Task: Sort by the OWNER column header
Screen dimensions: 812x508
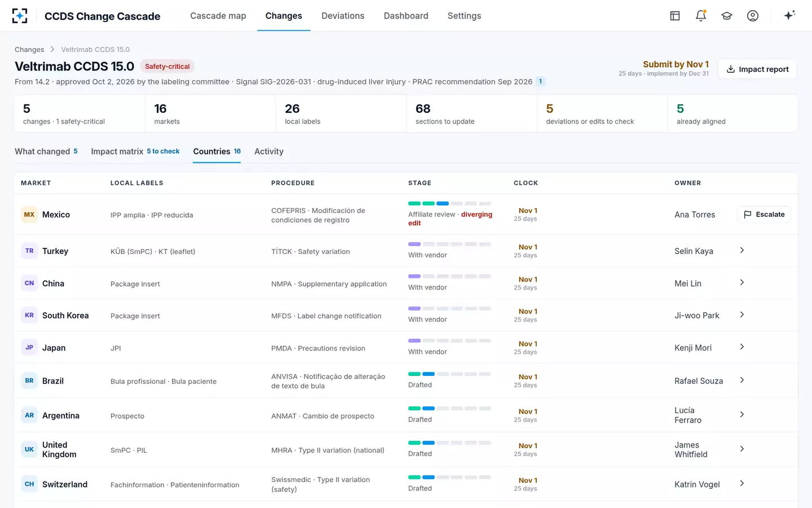Action: [x=687, y=183]
